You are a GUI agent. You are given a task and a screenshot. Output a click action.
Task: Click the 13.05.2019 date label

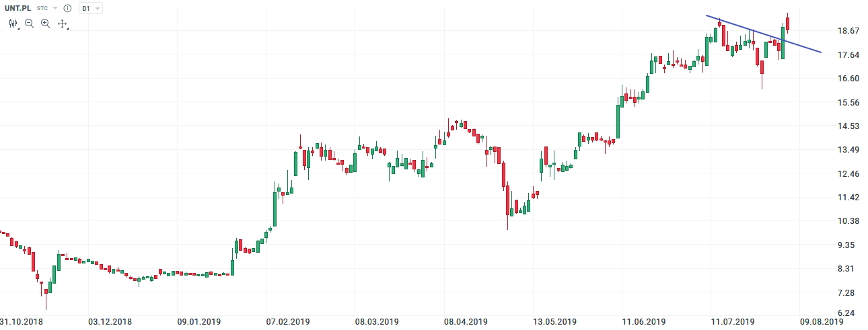(554, 322)
